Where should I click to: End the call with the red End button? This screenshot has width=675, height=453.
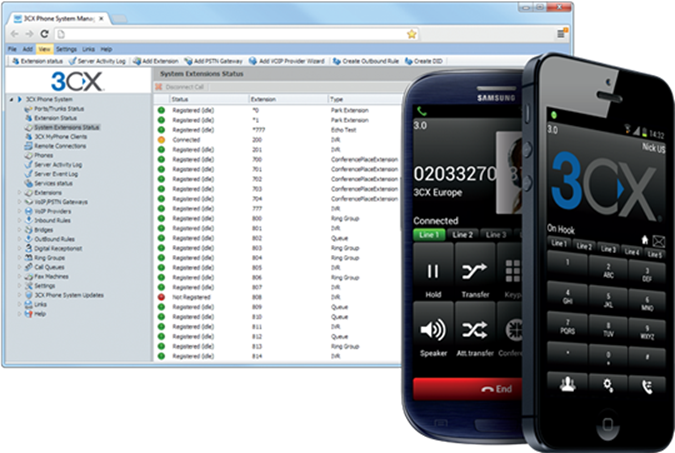tap(468, 389)
